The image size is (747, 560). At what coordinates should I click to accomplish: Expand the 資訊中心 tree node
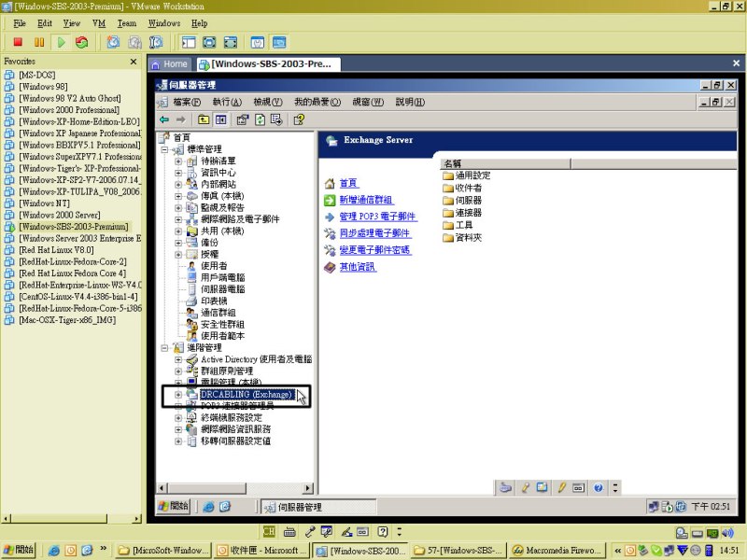pos(178,173)
